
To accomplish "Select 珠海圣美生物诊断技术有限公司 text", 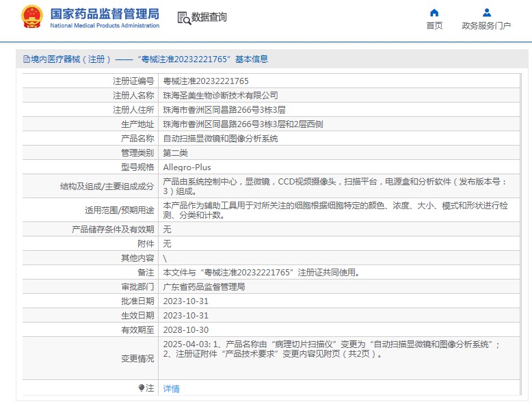I will pyautogui.click(x=221, y=95).
